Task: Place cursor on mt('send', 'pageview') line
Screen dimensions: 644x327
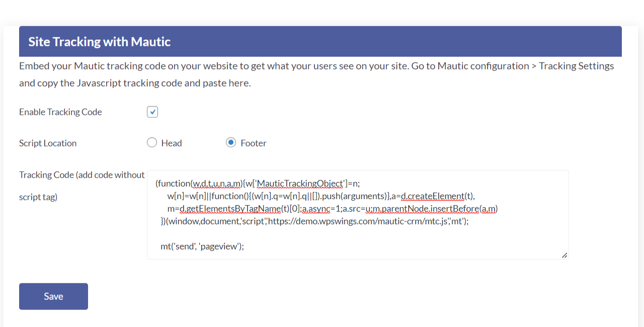Action: pos(202,247)
